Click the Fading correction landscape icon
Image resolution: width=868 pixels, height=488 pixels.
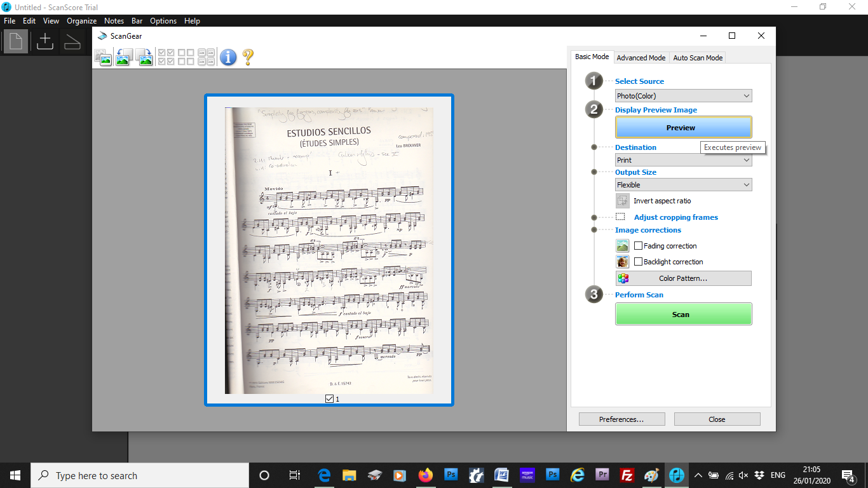point(623,246)
